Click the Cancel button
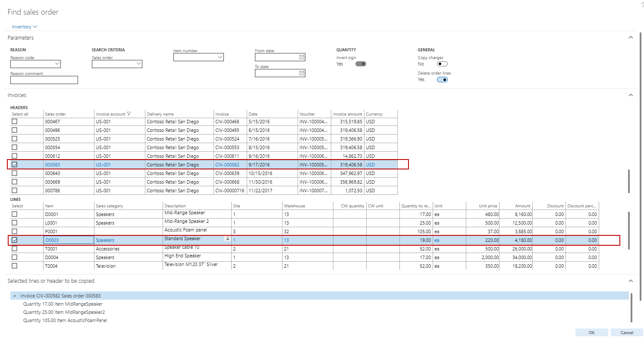Image resolution: width=644 pixels, height=341 pixels. pos(627,332)
